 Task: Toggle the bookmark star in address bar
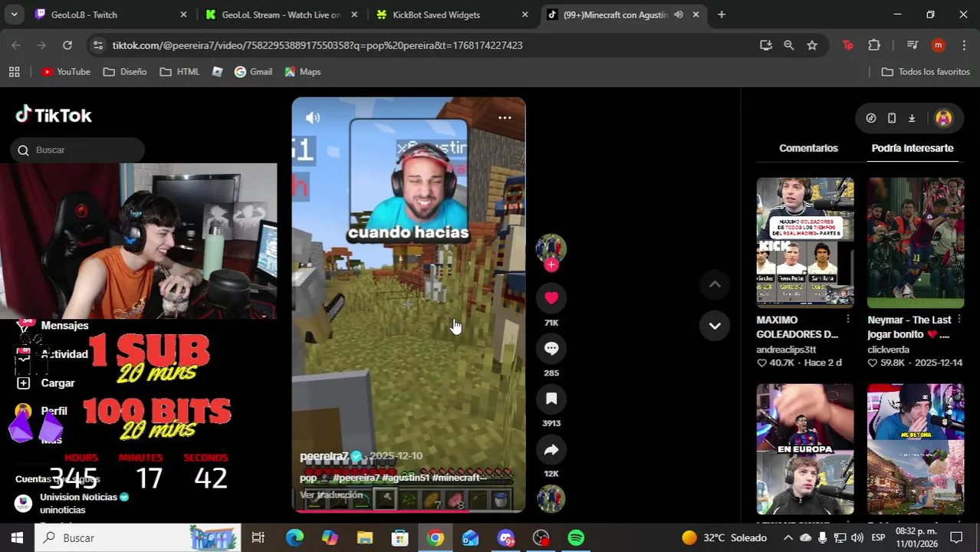pyautogui.click(x=812, y=45)
